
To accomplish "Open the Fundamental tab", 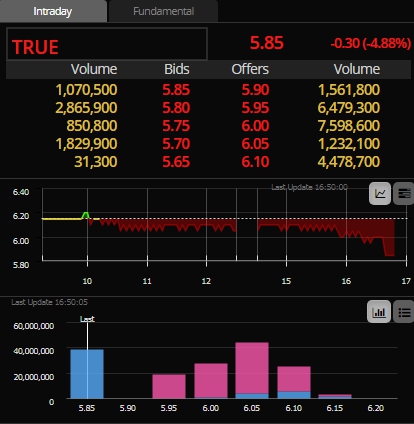I will (163, 11).
